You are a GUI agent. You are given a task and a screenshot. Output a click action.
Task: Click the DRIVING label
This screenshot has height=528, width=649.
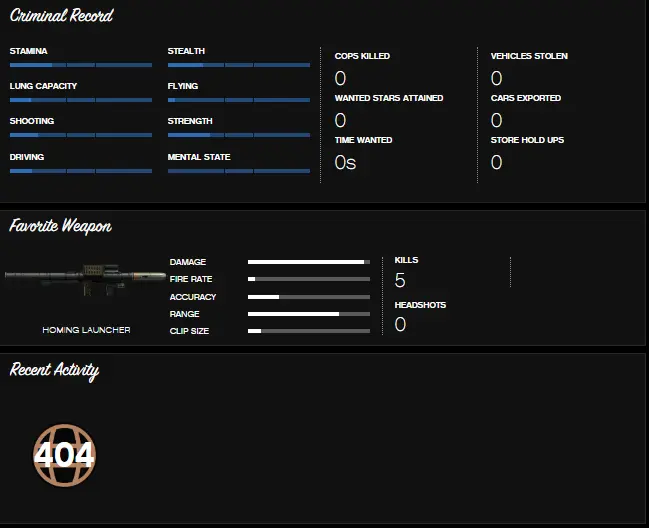pos(27,157)
